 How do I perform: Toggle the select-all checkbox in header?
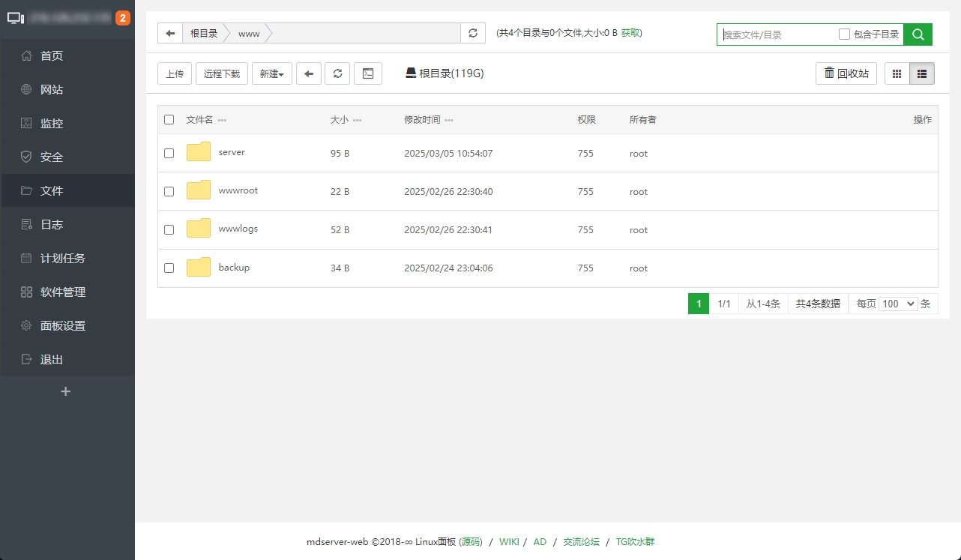point(169,120)
